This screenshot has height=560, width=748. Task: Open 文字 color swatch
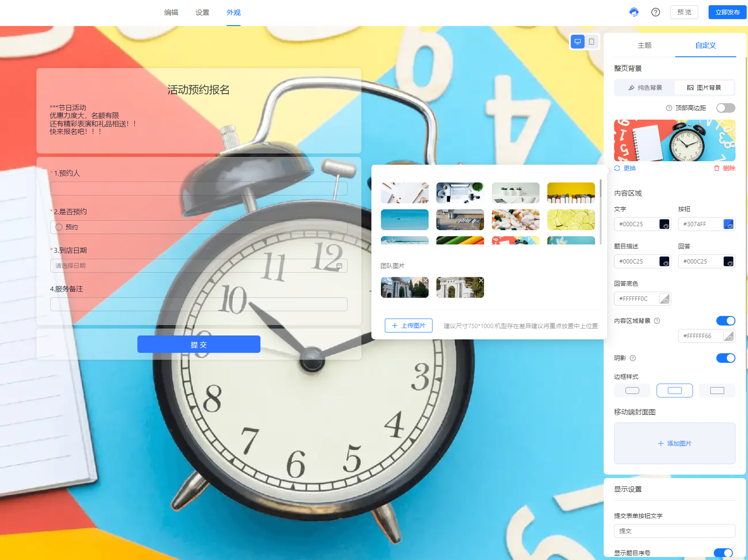pyautogui.click(x=664, y=224)
